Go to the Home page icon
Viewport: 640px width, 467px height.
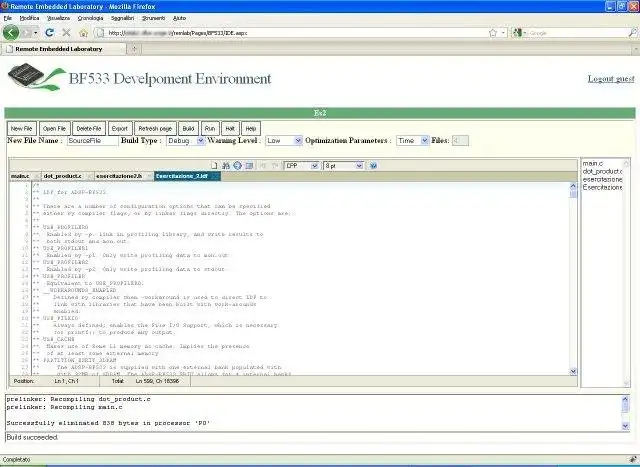pos(83,33)
